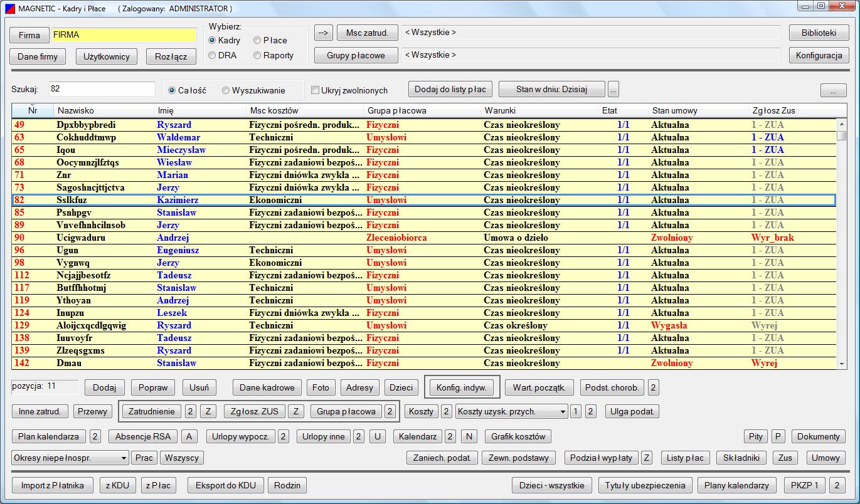The height and width of the screenshot is (504, 860).
Task: Open Biblioteki
Action: (x=819, y=33)
